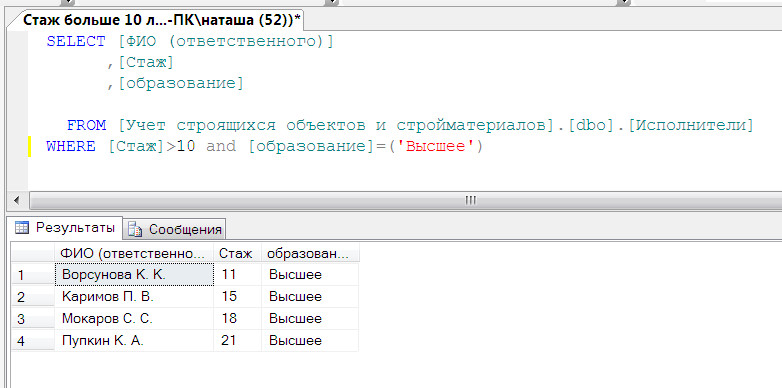Click the Стаж value 11

[x=237, y=274]
